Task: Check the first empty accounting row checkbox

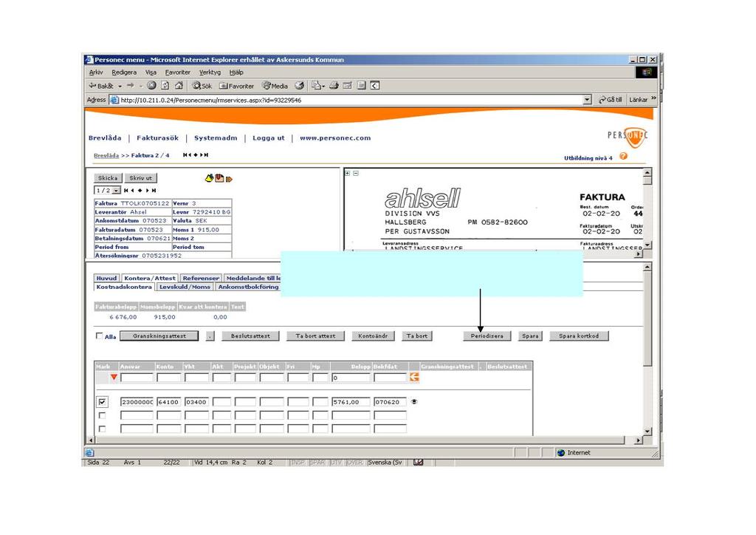Action: tap(102, 415)
